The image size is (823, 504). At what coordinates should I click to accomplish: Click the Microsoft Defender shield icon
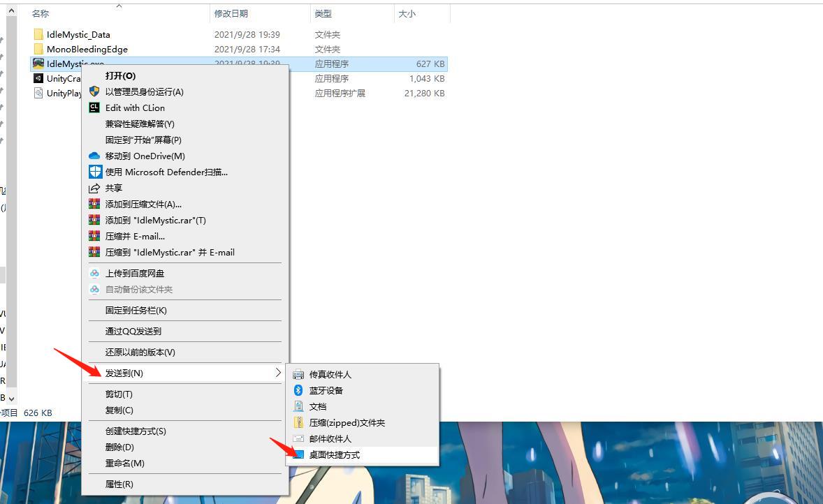point(95,172)
